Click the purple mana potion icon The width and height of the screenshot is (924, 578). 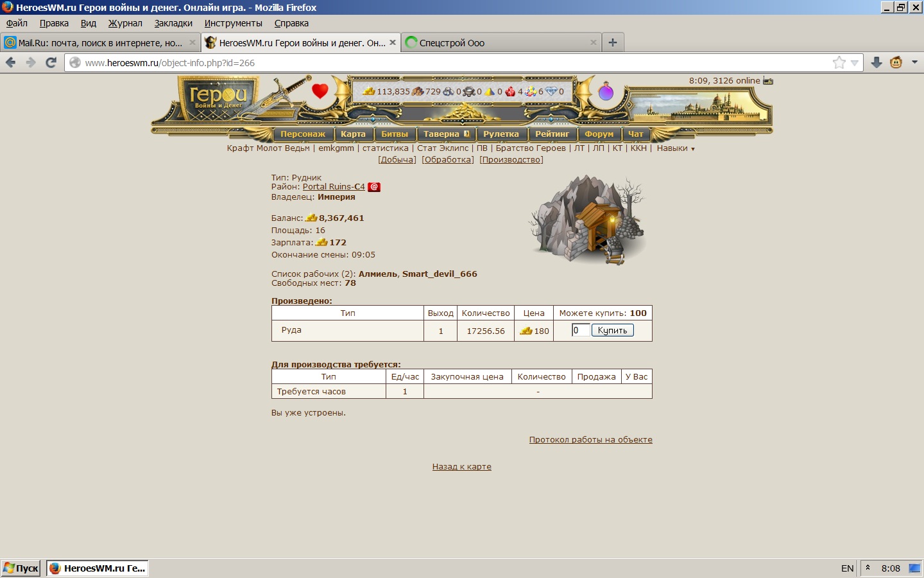point(606,91)
